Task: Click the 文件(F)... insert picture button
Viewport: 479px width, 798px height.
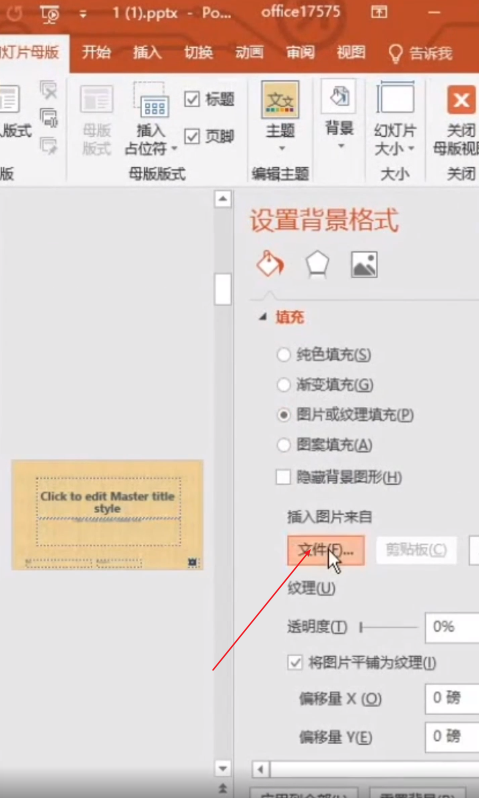Action: 326,550
